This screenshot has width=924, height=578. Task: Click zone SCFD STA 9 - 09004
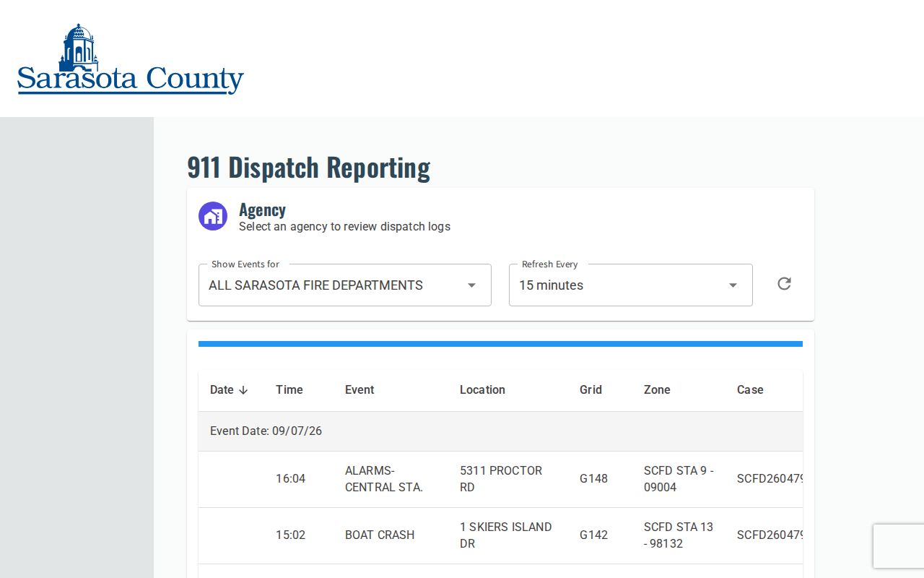coord(679,479)
